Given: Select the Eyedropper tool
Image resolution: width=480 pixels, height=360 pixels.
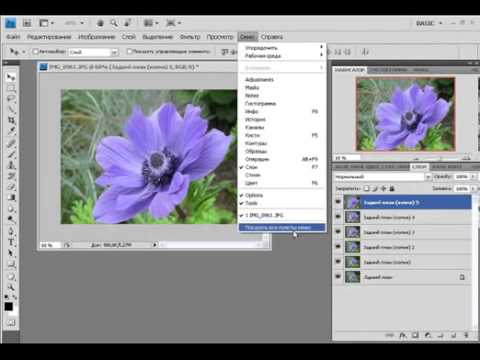Looking at the screenshot, I should click(11, 131).
